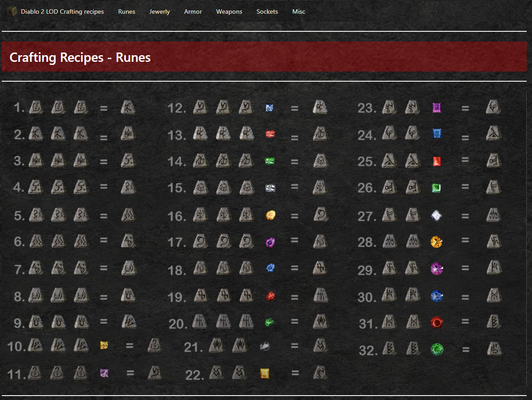Click the blue sapphire gem in recipe 24

pyautogui.click(x=437, y=133)
